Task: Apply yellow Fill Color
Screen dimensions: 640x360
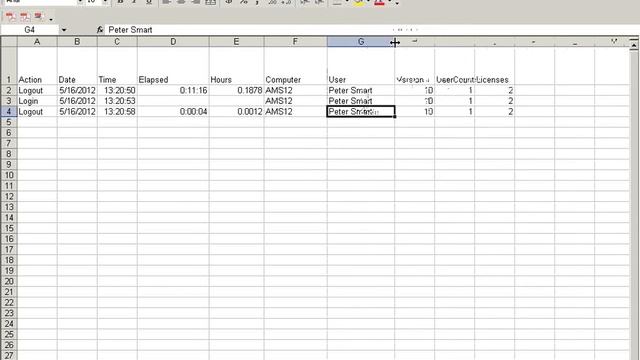Action: pyautogui.click(x=359, y=2)
